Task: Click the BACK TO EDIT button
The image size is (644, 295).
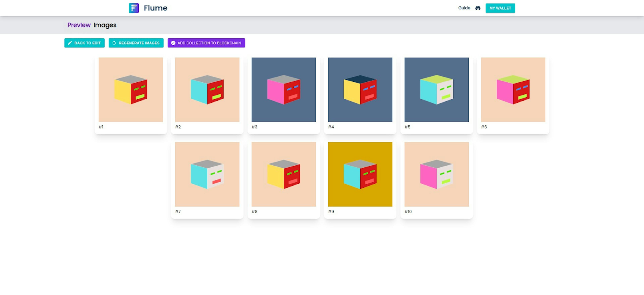Action: tap(85, 43)
